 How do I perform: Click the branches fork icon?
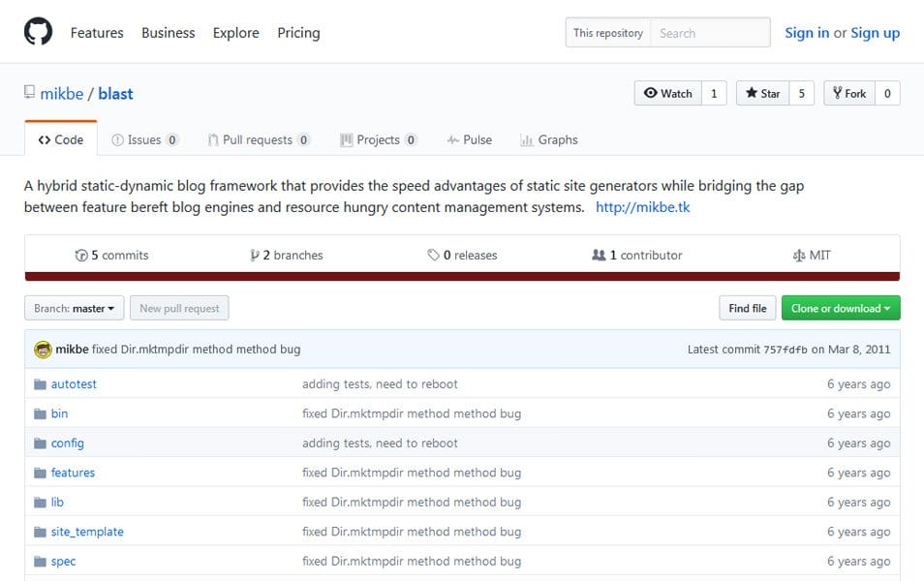(254, 255)
